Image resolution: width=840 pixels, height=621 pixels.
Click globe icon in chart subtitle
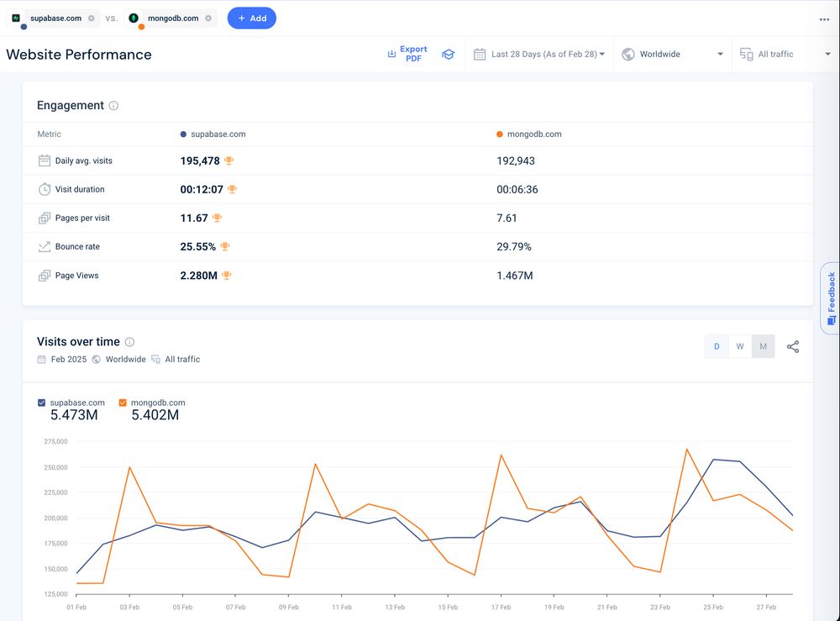(97, 359)
